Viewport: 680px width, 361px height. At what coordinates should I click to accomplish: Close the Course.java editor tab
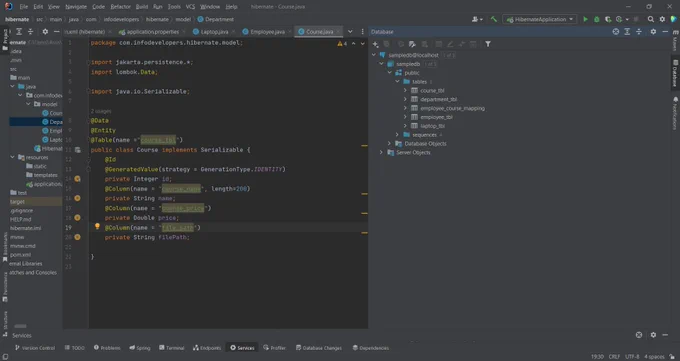pos(338,32)
